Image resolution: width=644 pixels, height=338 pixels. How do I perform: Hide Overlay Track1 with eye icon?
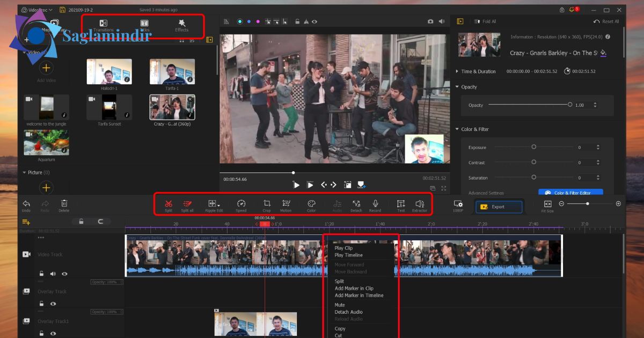pos(53,334)
